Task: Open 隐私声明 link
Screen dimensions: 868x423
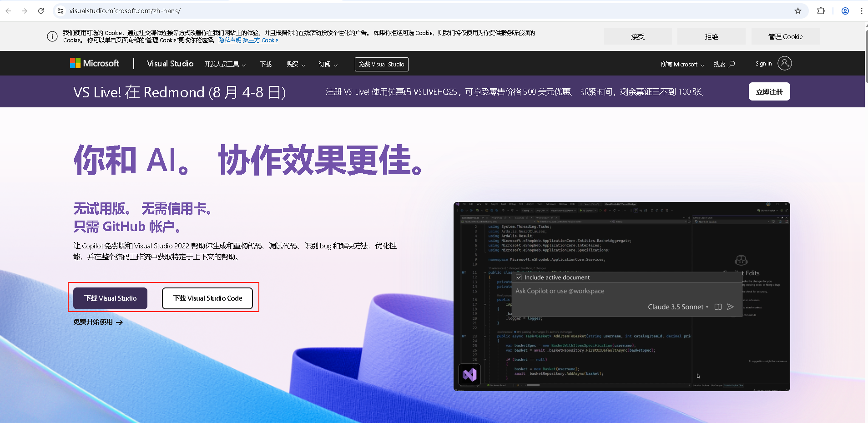Action: pos(230,40)
